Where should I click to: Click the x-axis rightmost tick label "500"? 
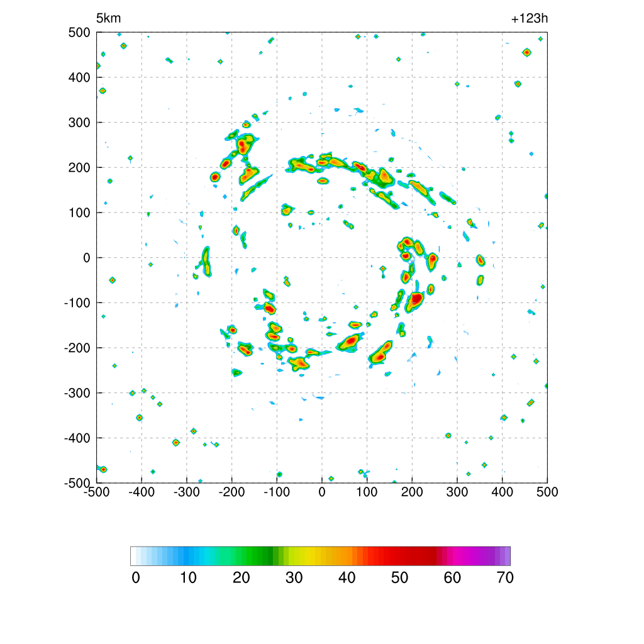(x=547, y=492)
